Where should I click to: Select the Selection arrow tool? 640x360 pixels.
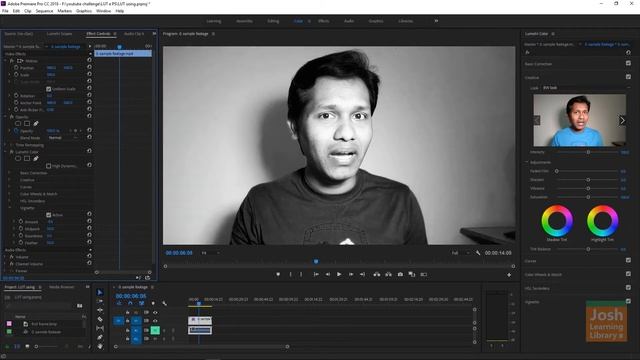(x=100, y=292)
